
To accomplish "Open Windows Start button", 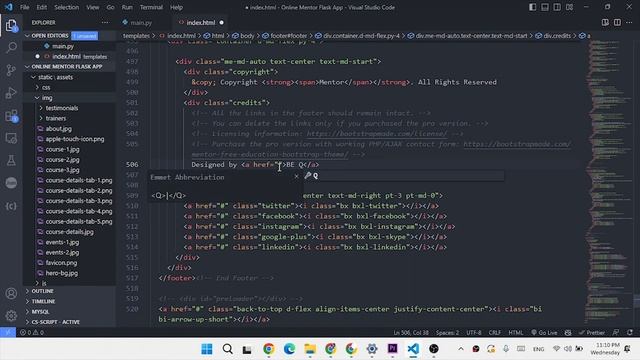I will (207, 349).
